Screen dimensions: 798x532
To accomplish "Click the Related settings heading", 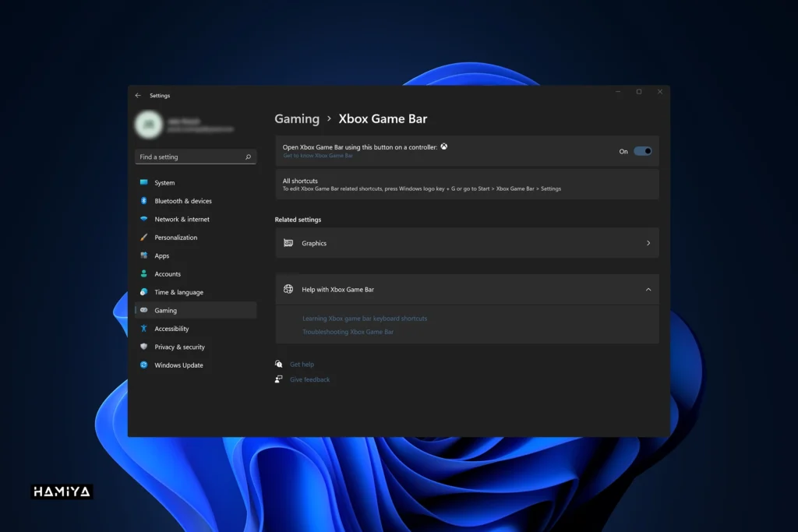I will [298, 220].
